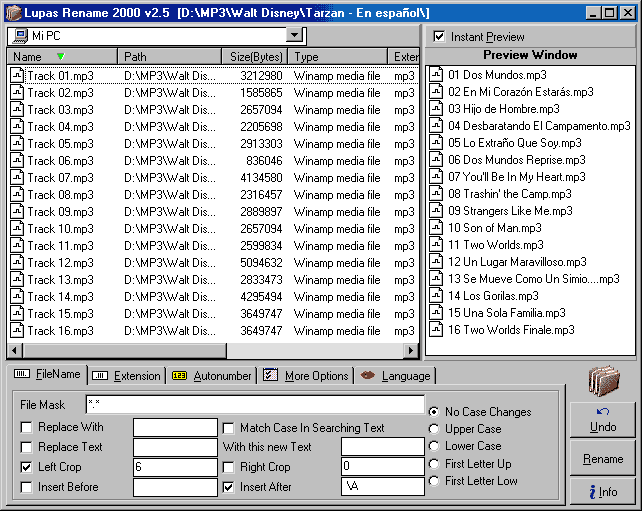Click preview icon for 14 Los Gorilas.mp3
642x511 pixels.
coord(436,295)
